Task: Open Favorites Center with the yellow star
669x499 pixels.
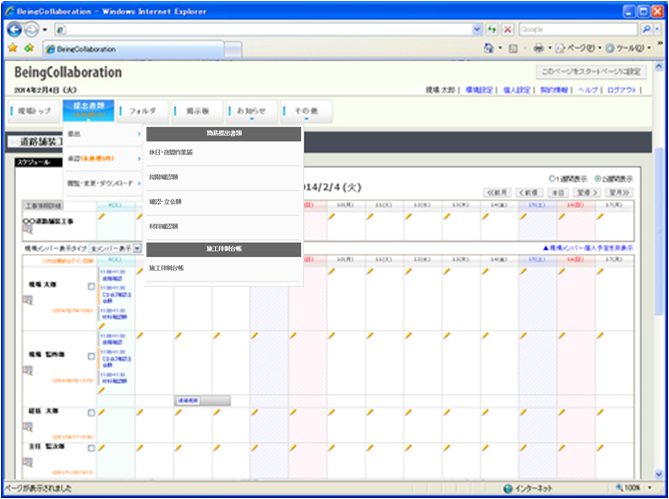Action: tap(12, 48)
